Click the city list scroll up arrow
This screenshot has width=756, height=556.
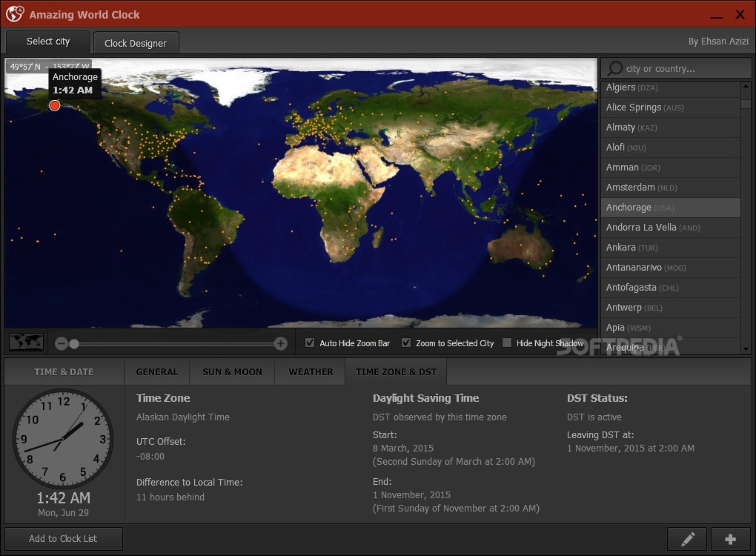(x=746, y=86)
